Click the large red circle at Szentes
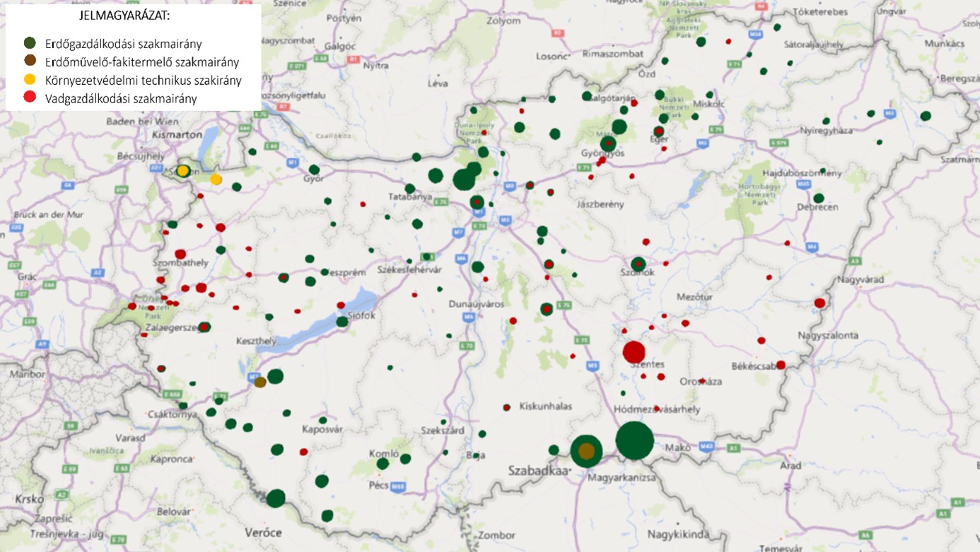Image resolution: width=980 pixels, height=552 pixels. coord(634,351)
